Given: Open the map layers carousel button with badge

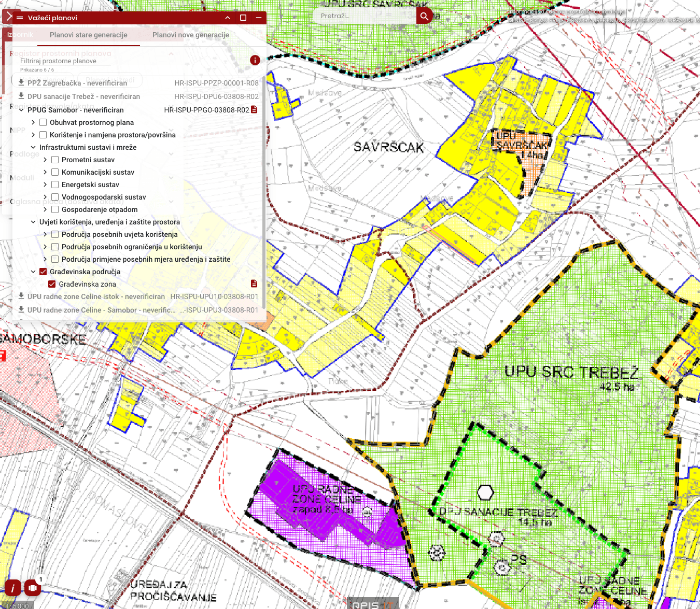Looking at the screenshot, I should tap(33, 588).
